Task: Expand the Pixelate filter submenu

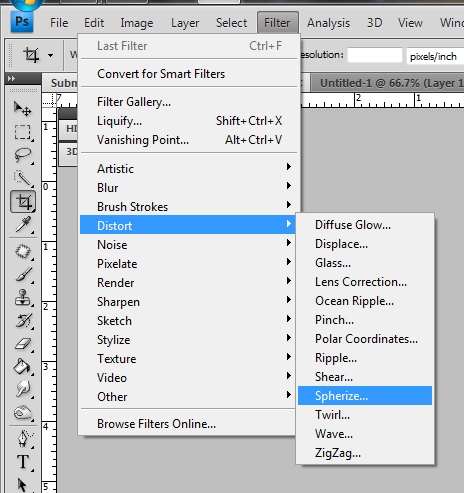Action: (188, 264)
